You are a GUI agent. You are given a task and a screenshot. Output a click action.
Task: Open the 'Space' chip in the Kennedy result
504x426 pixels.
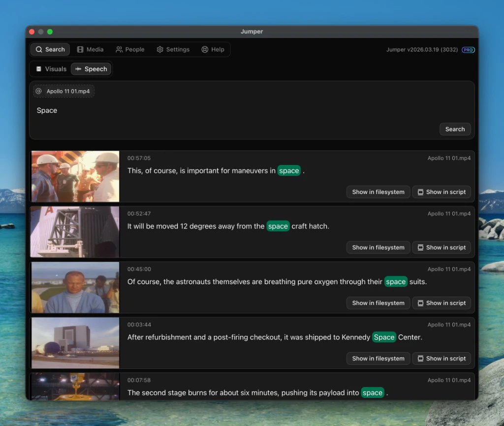tap(384, 337)
